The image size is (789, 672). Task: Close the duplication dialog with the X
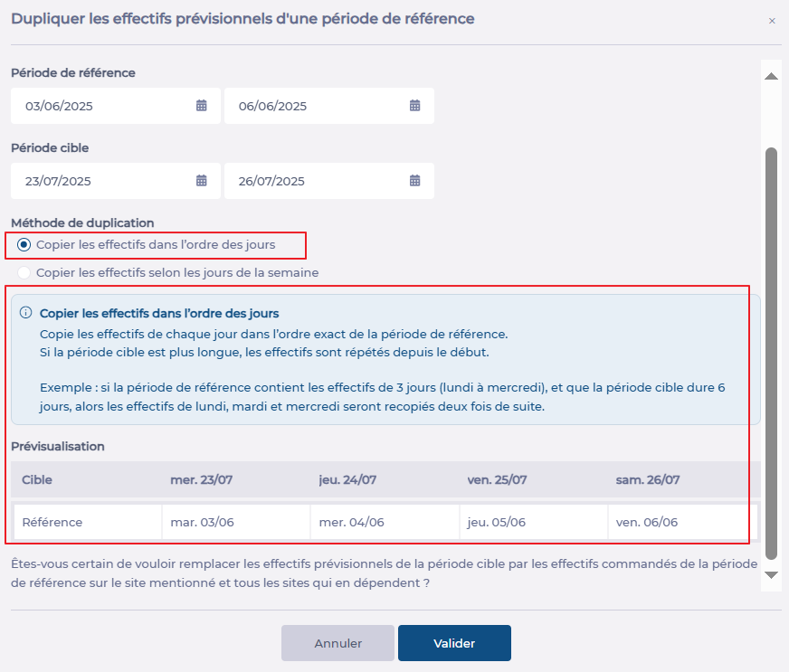click(x=772, y=21)
